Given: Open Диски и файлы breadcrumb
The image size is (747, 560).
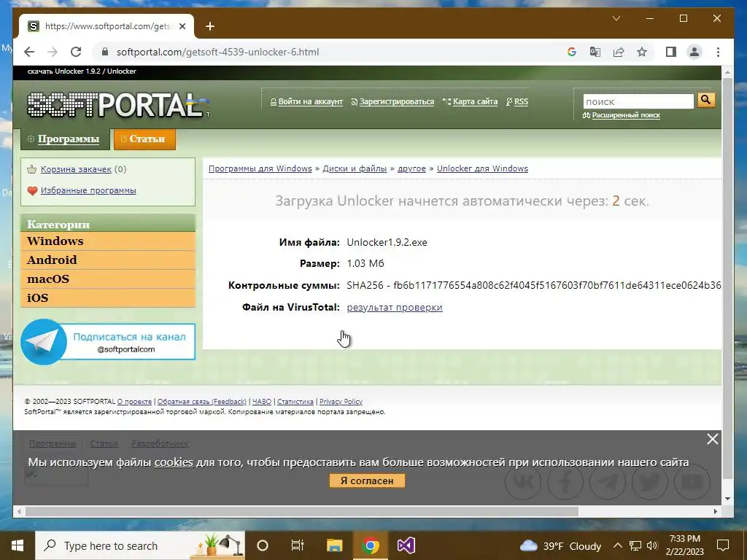Looking at the screenshot, I should tap(355, 168).
